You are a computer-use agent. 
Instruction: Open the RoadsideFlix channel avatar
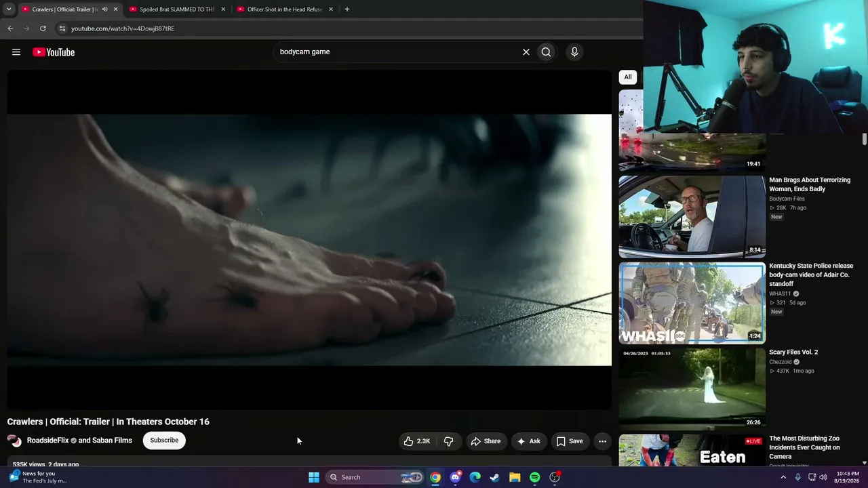[x=14, y=441]
